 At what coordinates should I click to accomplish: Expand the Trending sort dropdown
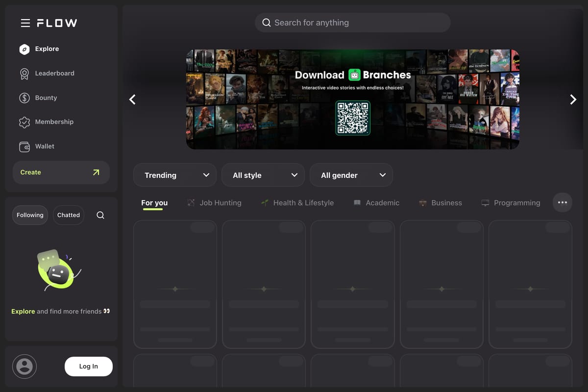point(175,175)
